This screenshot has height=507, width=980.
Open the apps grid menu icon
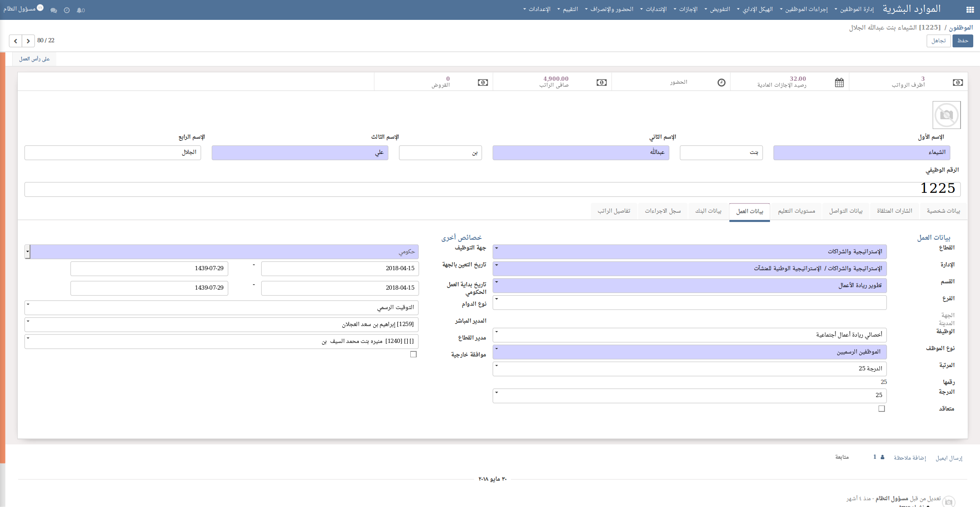[x=970, y=10]
